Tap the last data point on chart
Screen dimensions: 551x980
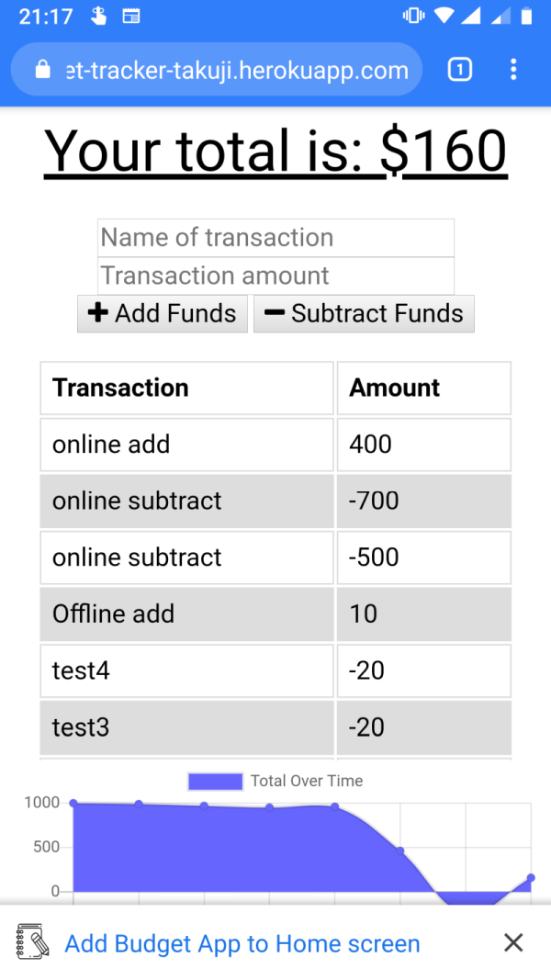pos(531,877)
